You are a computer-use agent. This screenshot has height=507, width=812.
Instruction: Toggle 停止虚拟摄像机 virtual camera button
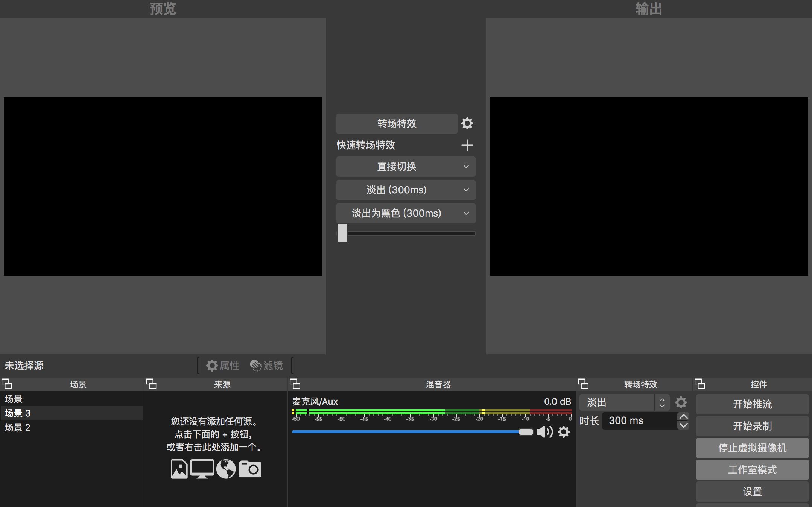click(x=752, y=448)
